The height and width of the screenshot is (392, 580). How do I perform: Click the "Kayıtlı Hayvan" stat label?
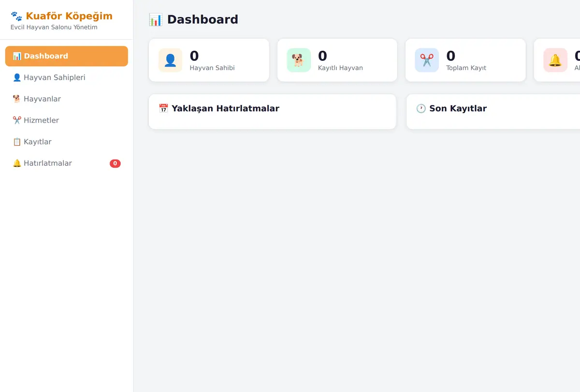tap(340, 68)
